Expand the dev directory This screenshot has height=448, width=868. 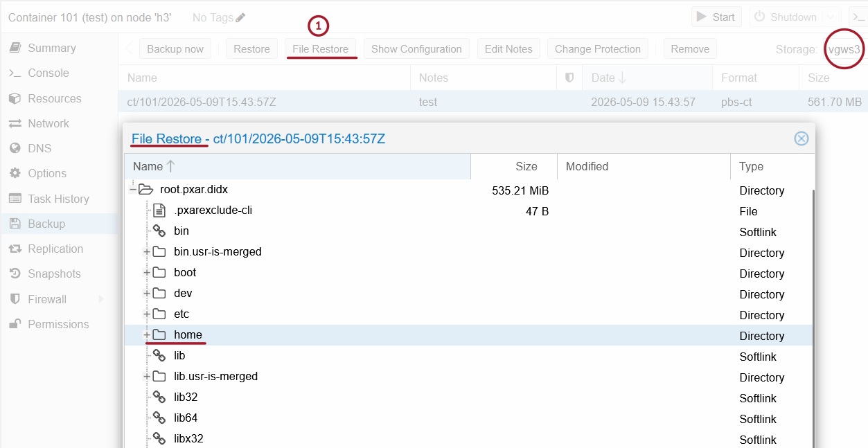point(147,293)
